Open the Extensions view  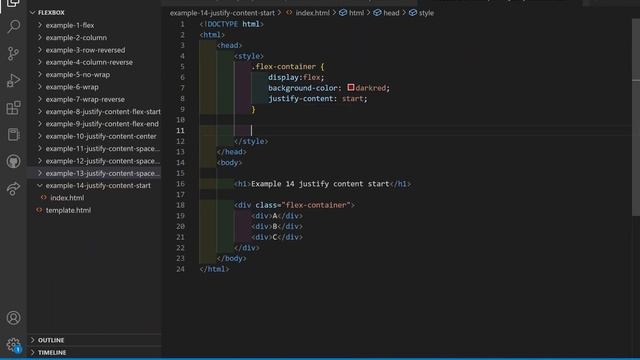(x=13, y=108)
